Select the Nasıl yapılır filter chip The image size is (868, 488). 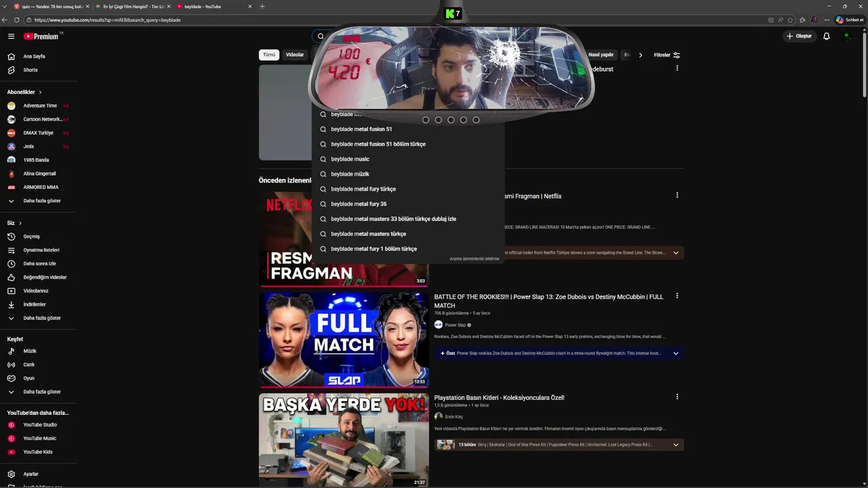[x=601, y=55]
